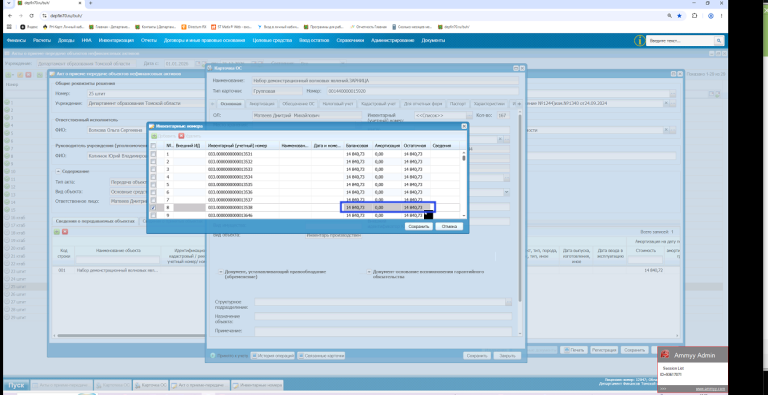Click Отмена in the Инвентарные номера dialog
768x395 pixels.
[x=449, y=226]
